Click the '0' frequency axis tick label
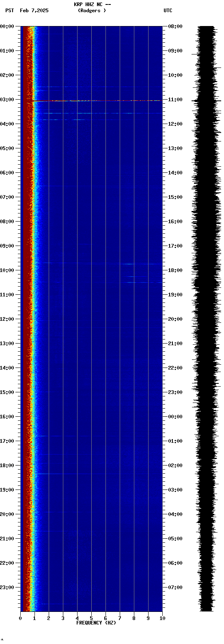The image size is (224, 644). (x=20, y=618)
